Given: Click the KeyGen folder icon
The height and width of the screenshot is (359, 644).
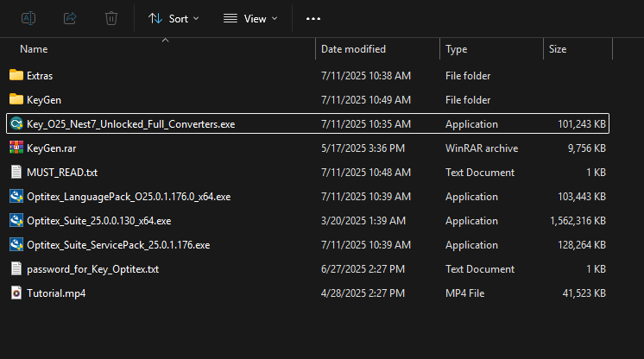Looking at the screenshot, I should [16, 100].
